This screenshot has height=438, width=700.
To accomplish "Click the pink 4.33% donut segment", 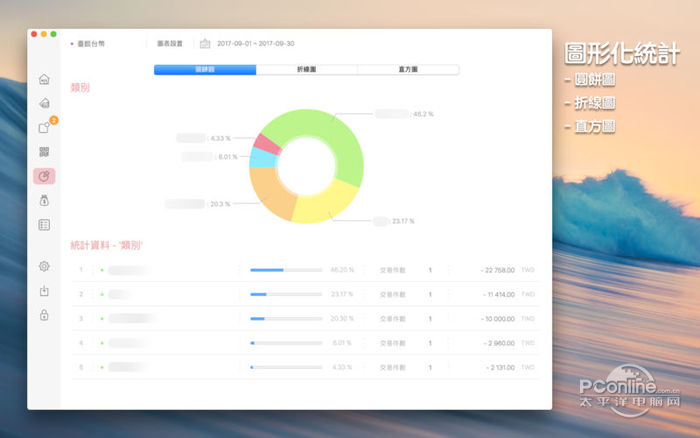I will pos(267,144).
